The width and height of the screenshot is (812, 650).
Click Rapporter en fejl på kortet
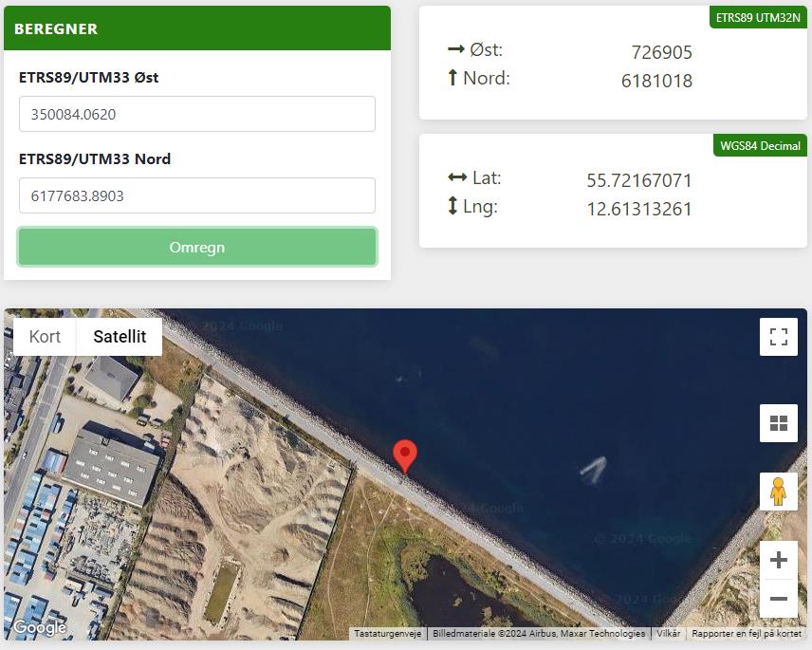click(747, 634)
